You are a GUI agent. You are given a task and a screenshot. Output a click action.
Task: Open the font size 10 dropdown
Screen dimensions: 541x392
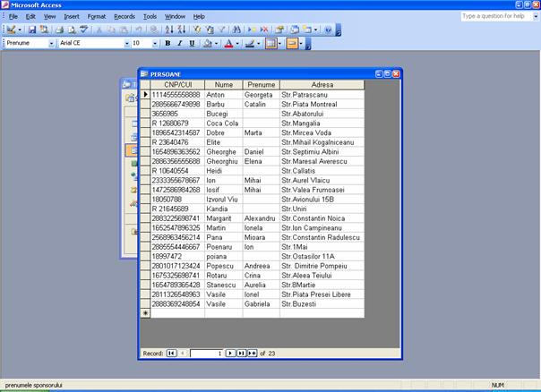155,43
